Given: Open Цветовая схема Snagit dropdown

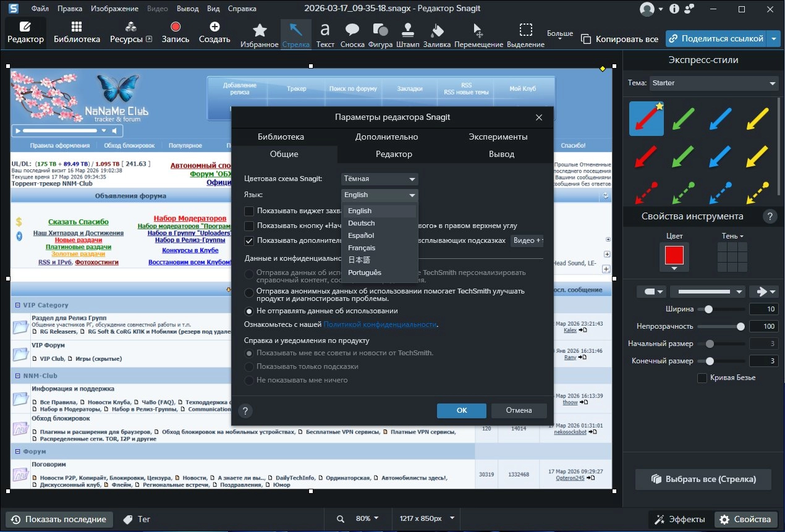Looking at the screenshot, I should pyautogui.click(x=380, y=179).
